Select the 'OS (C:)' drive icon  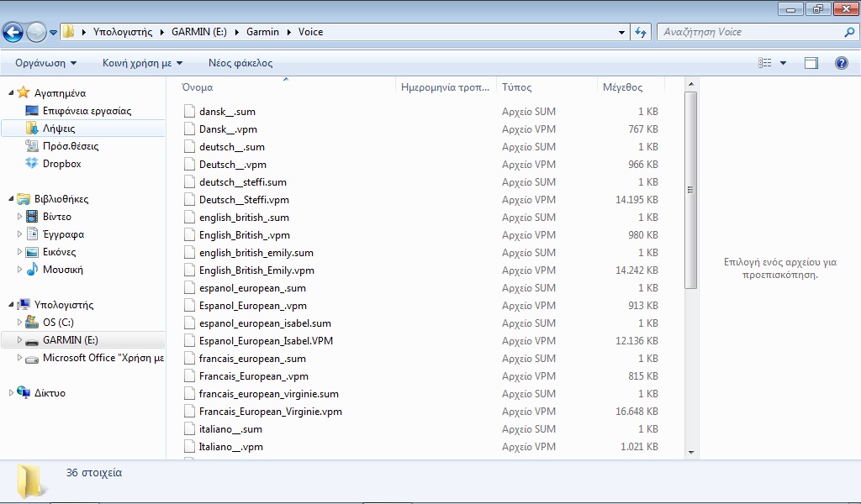(33, 323)
